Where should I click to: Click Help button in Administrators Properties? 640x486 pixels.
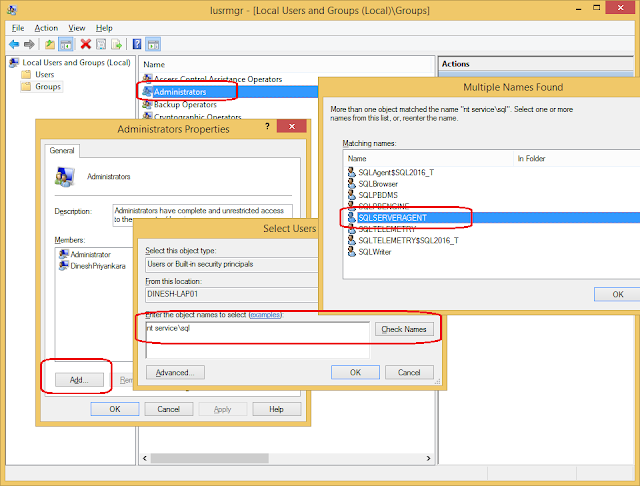[276, 409]
